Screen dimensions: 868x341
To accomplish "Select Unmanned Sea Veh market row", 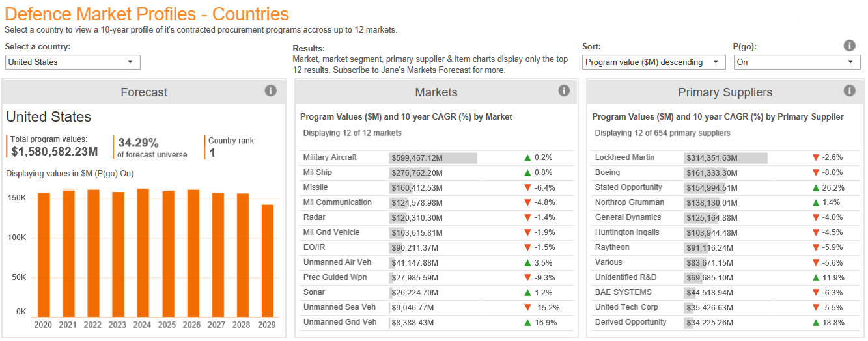I will (436, 307).
